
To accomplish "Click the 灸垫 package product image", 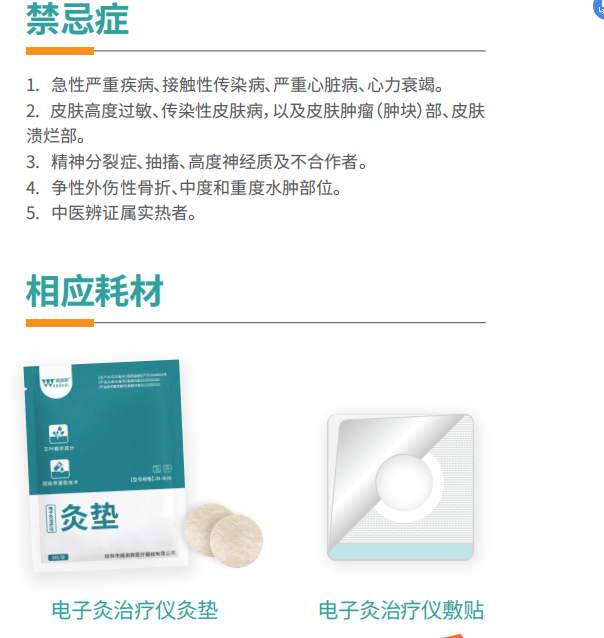I will [107, 466].
